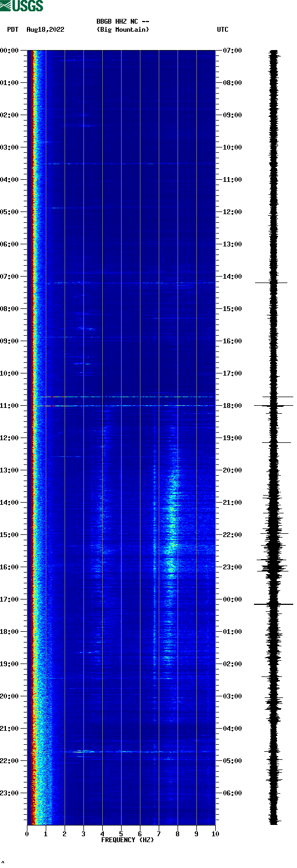The height and width of the screenshot is (868, 297).
Task: Click the '19:00' PDT time label
Action: pos(9,664)
